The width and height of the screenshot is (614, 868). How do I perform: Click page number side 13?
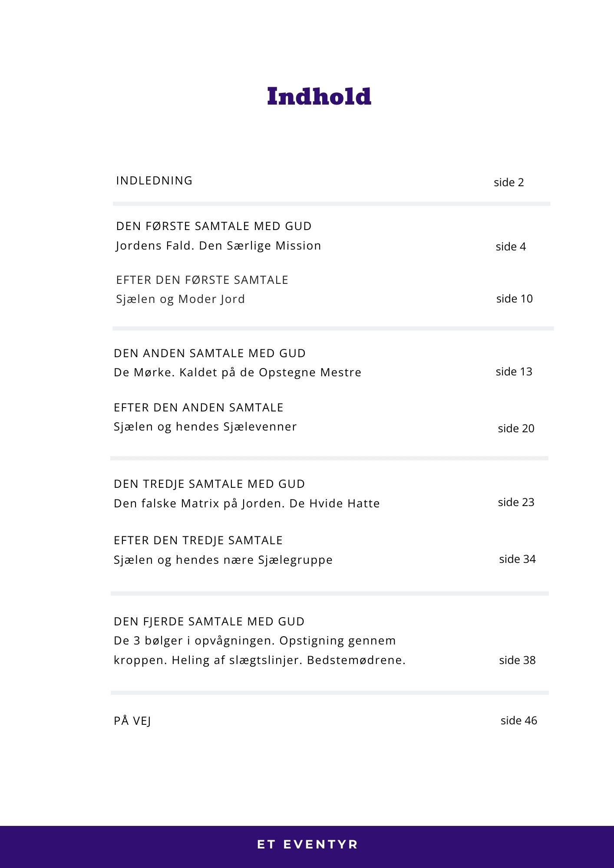point(514,372)
